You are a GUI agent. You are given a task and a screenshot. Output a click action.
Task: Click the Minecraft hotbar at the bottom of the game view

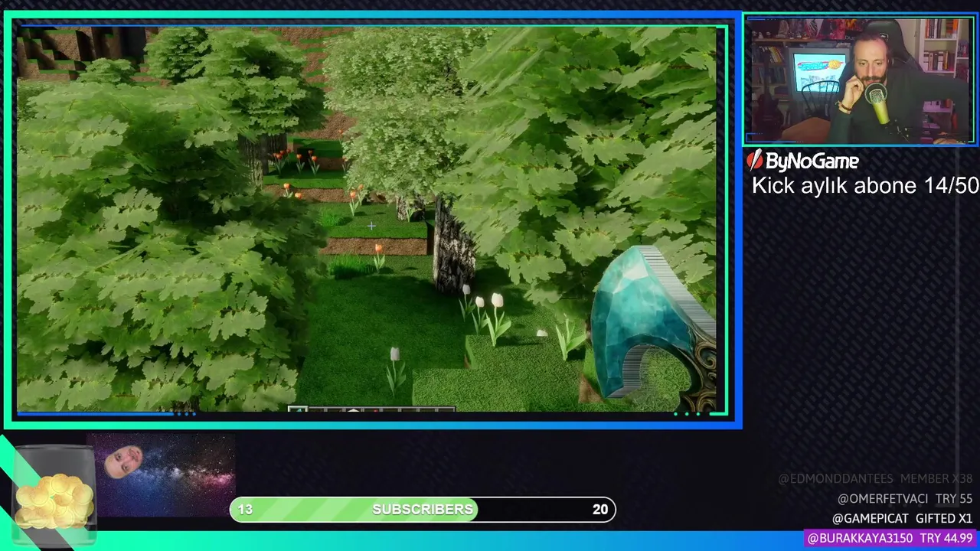pos(372,410)
